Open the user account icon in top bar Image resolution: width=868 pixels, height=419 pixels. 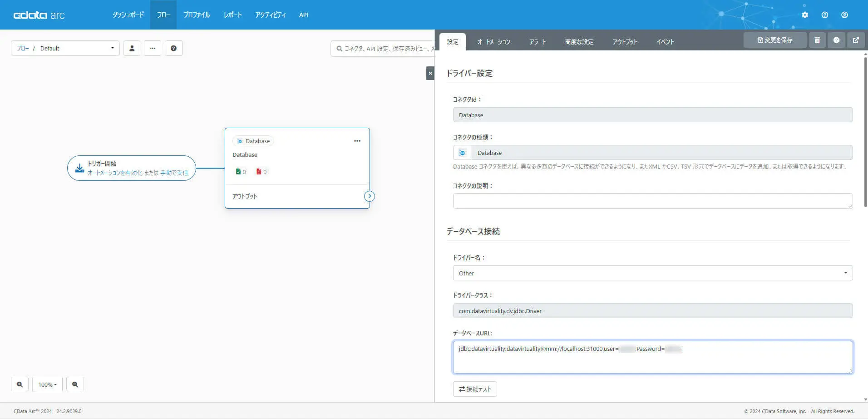tap(844, 15)
